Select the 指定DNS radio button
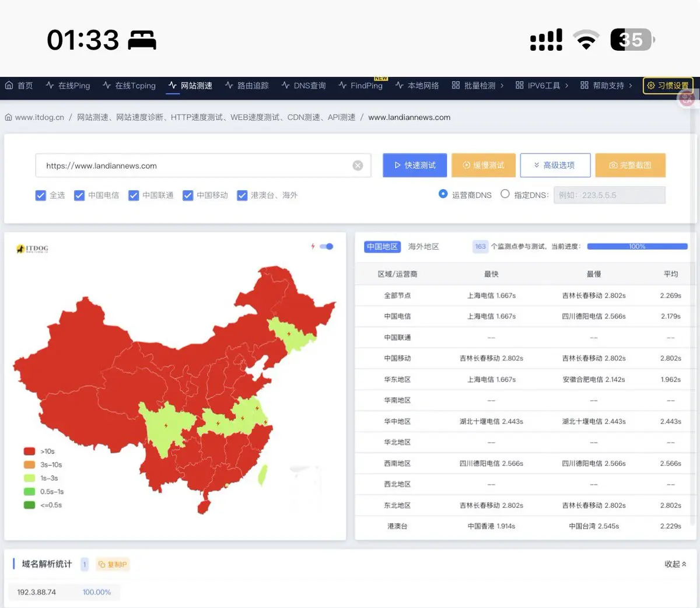Screen dimensions: 700x608 click(x=505, y=194)
